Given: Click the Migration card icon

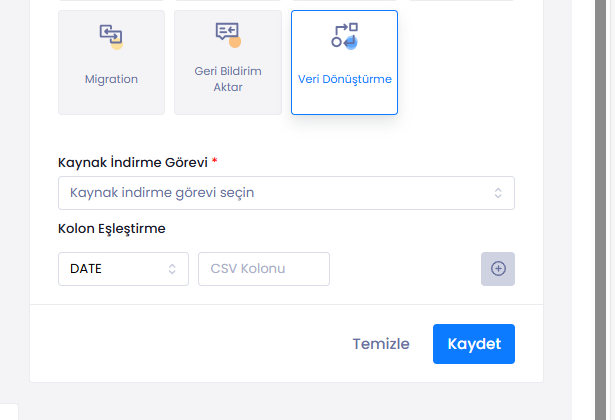Looking at the screenshot, I should [111, 37].
